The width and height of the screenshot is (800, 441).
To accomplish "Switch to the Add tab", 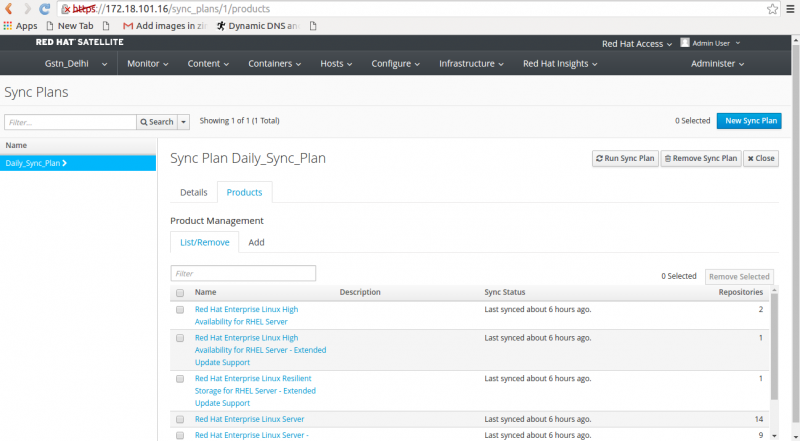I will point(256,242).
